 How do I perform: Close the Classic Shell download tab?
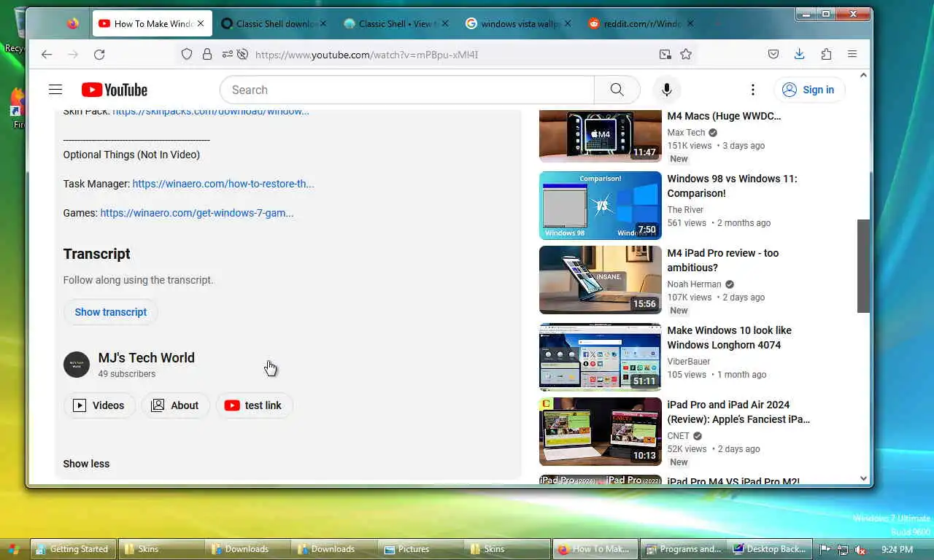click(x=323, y=23)
